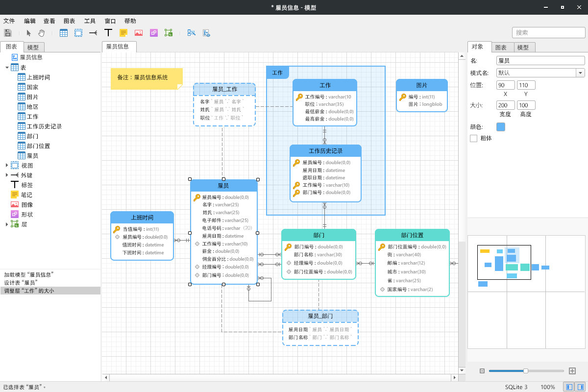Screen dimensions: 588x392
Task: Switch to left panel 模型 tab
Action: (x=33, y=48)
